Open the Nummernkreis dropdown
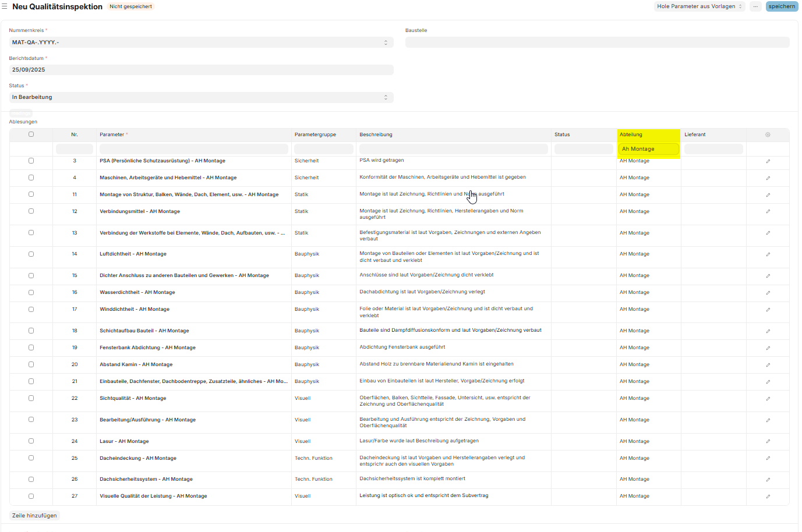This screenshot has width=802, height=532. pyautogui.click(x=201, y=42)
